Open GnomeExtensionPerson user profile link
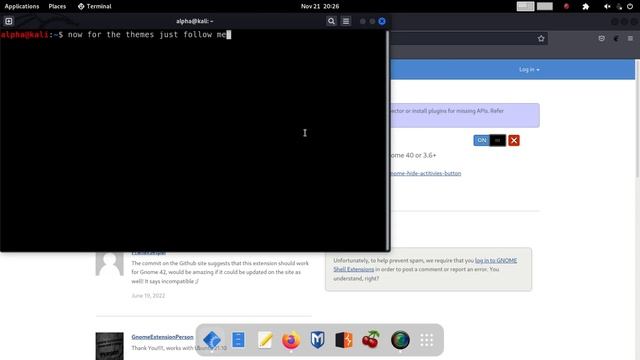Viewport: 640px width, 360px height. pyautogui.click(x=162, y=337)
